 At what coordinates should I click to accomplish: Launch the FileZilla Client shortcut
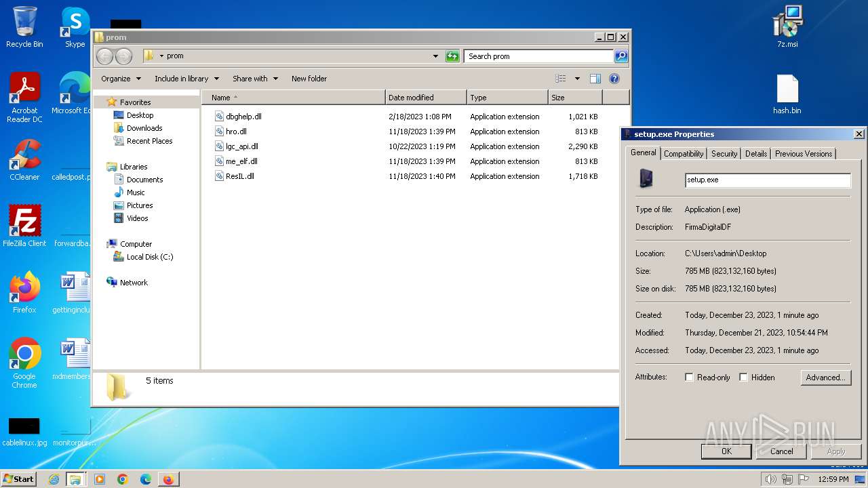click(24, 226)
